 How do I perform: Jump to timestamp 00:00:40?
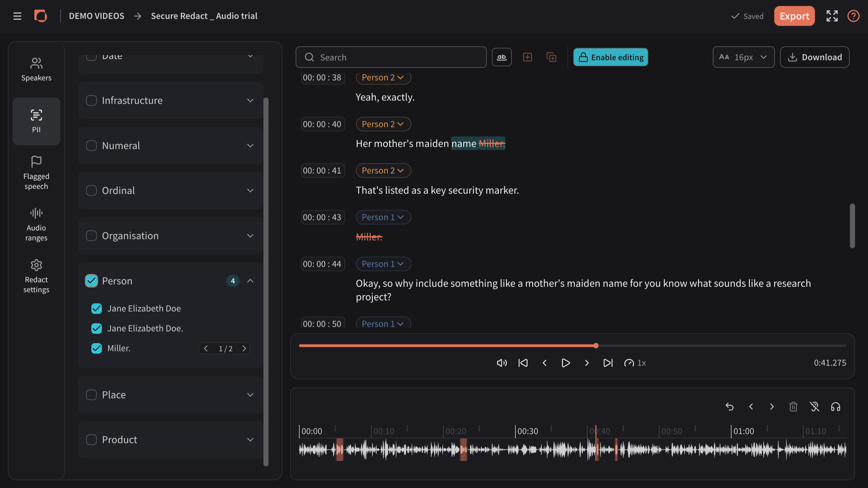click(323, 124)
